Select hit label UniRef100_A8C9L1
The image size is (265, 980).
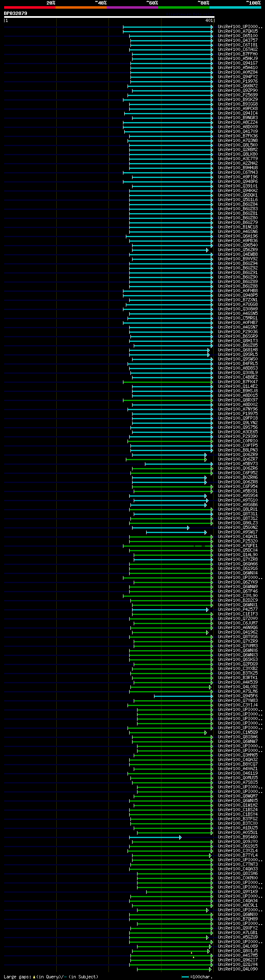click(238, 906)
